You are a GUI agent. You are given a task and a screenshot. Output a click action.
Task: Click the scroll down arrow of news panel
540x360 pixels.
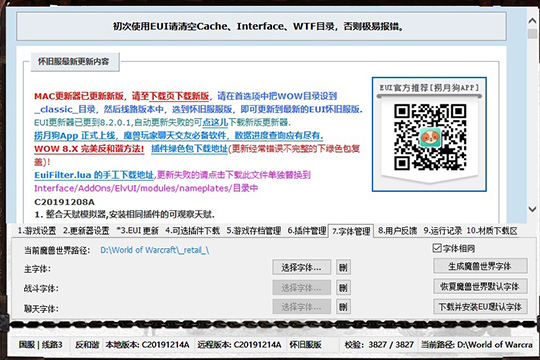(532, 209)
